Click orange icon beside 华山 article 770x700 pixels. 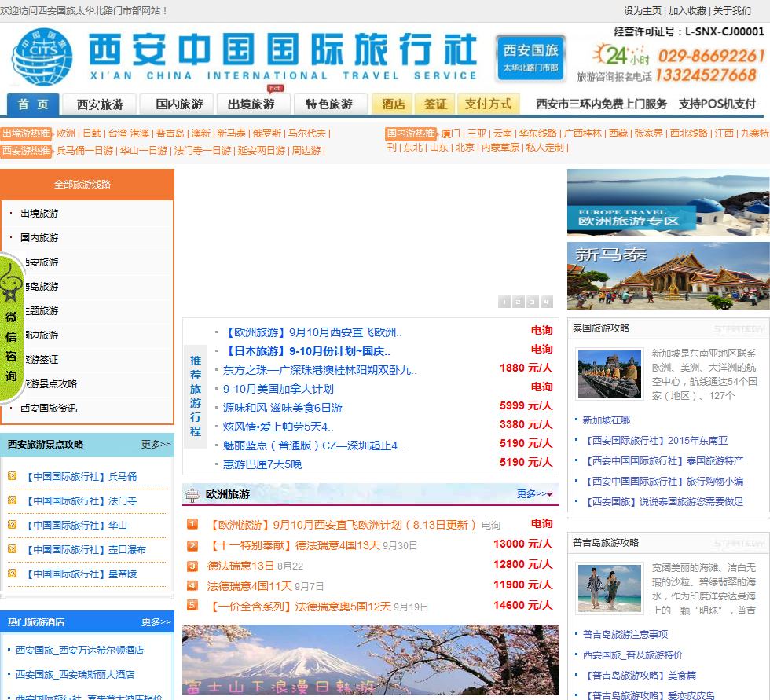pos(13,525)
